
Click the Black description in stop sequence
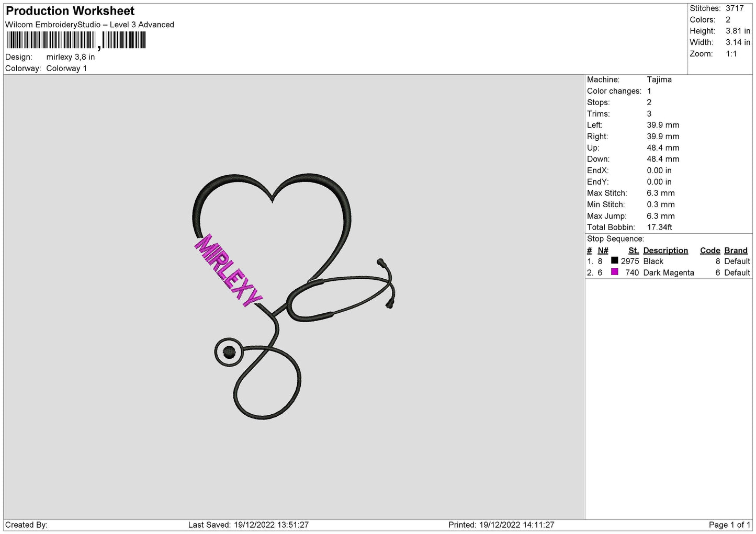[x=653, y=262]
